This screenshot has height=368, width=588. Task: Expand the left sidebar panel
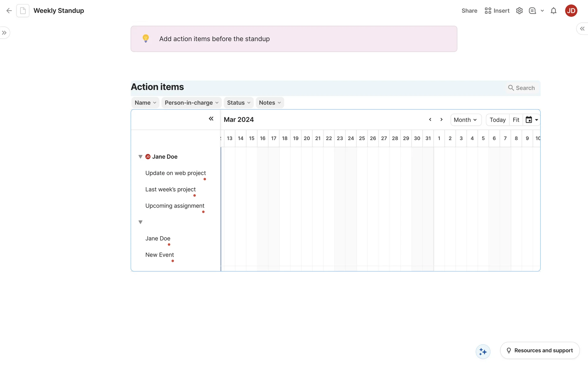coord(4,33)
